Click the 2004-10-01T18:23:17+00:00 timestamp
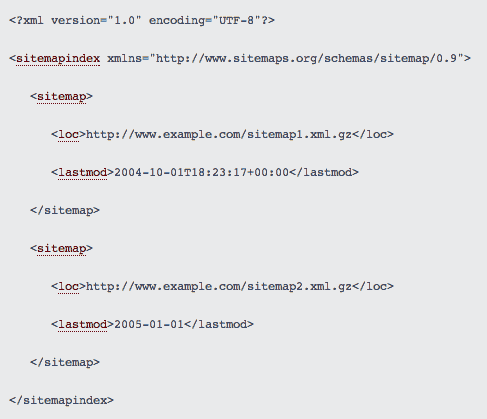Viewport: 487px width, 419px height. (x=201, y=173)
